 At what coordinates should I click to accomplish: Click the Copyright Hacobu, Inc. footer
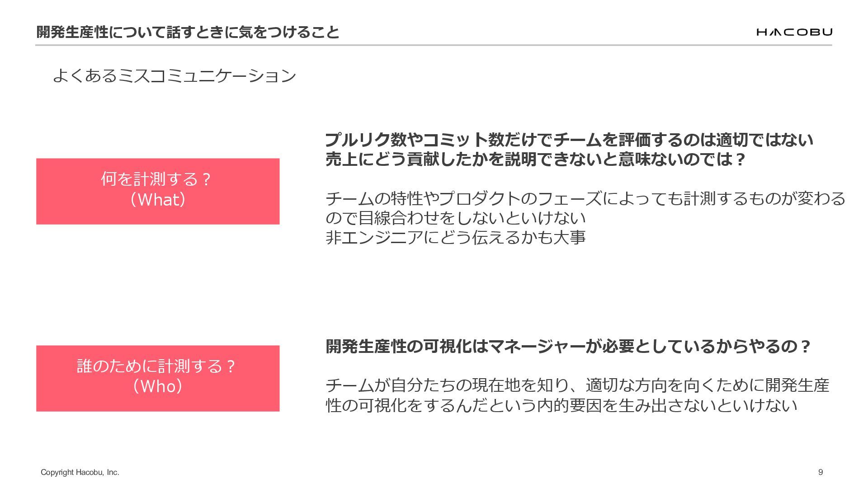(80, 472)
